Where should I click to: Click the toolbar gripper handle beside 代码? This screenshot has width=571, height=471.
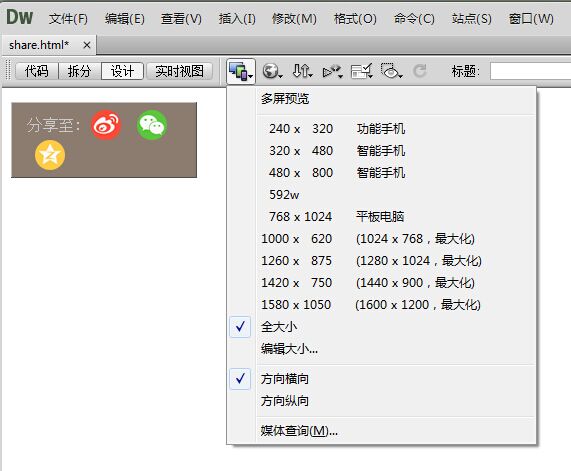coord(8,71)
